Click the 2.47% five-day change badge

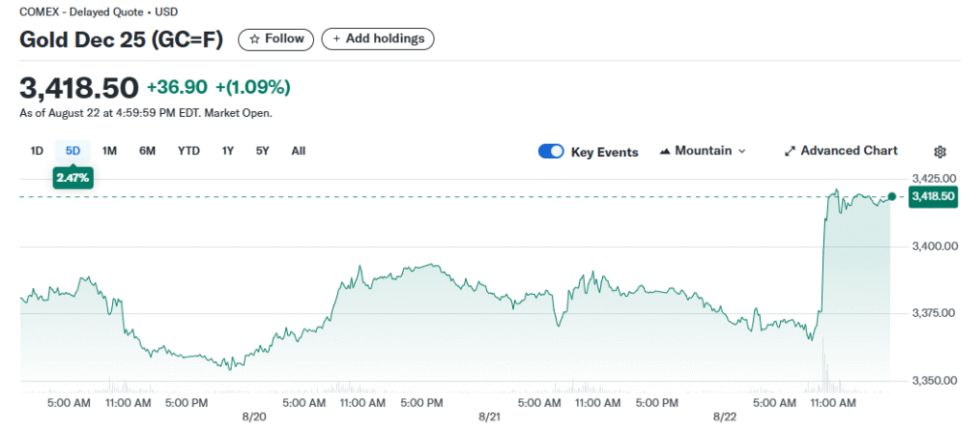click(73, 177)
